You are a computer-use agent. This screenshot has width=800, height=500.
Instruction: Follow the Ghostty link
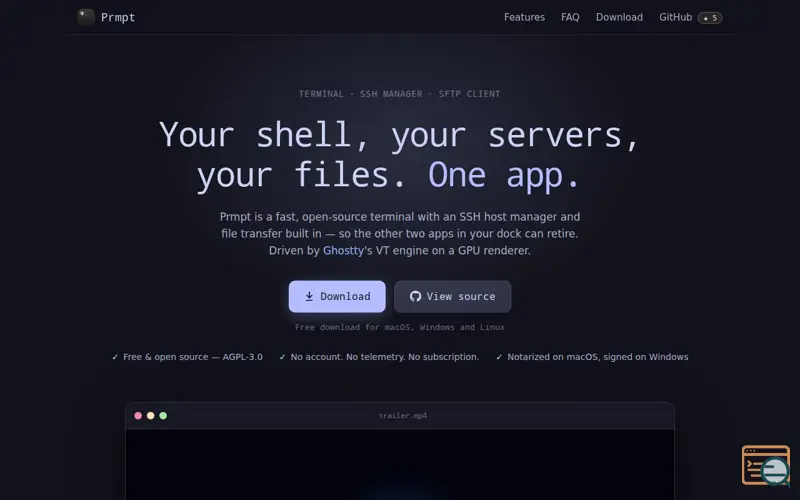coord(343,251)
